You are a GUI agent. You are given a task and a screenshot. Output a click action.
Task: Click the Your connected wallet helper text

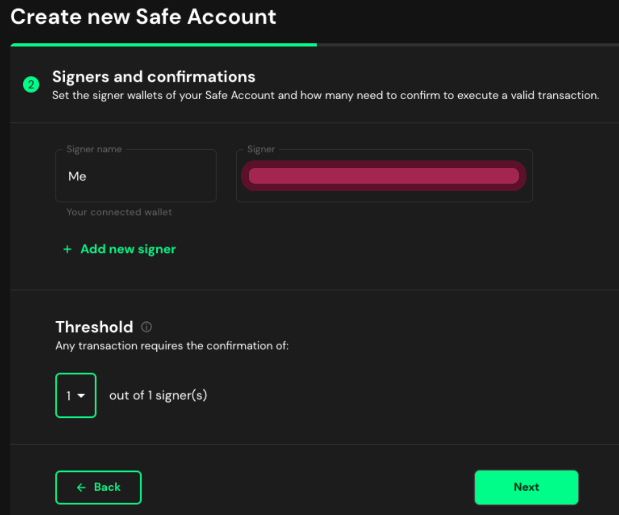[119, 212]
